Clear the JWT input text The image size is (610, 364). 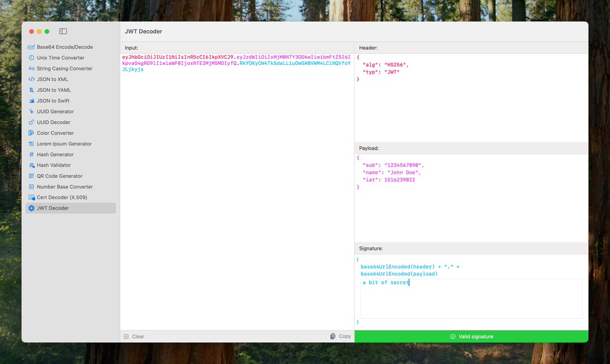pyautogui.click(x=134, y=336)
